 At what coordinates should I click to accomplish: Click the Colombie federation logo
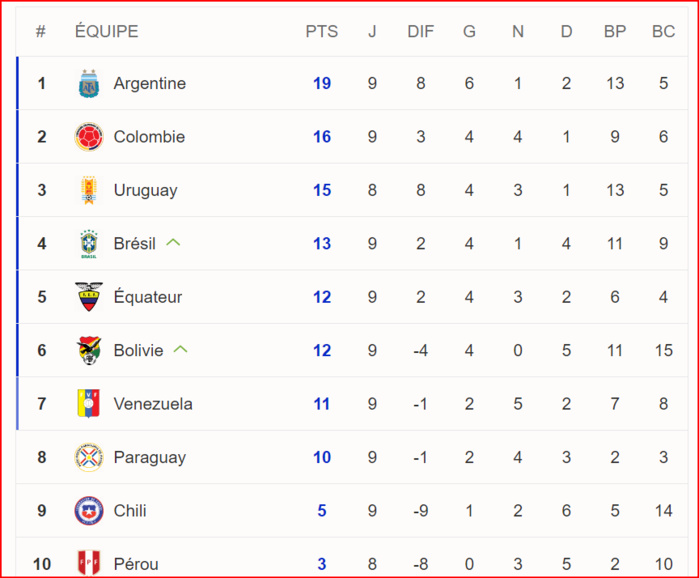pos(89,137)
